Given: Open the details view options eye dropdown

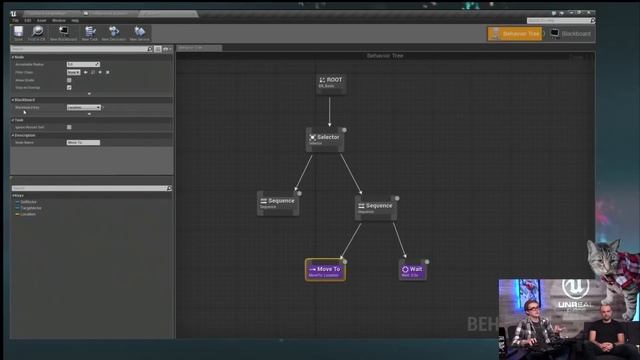Looking at the screenshot, I should 166,49.
